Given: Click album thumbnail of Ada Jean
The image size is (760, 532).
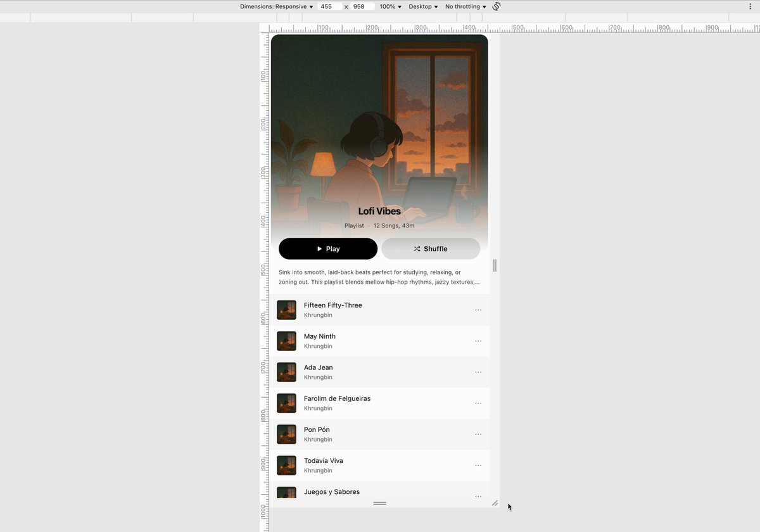Looking at the screenshot, I should pyautogui.click(x=287, y=372).
